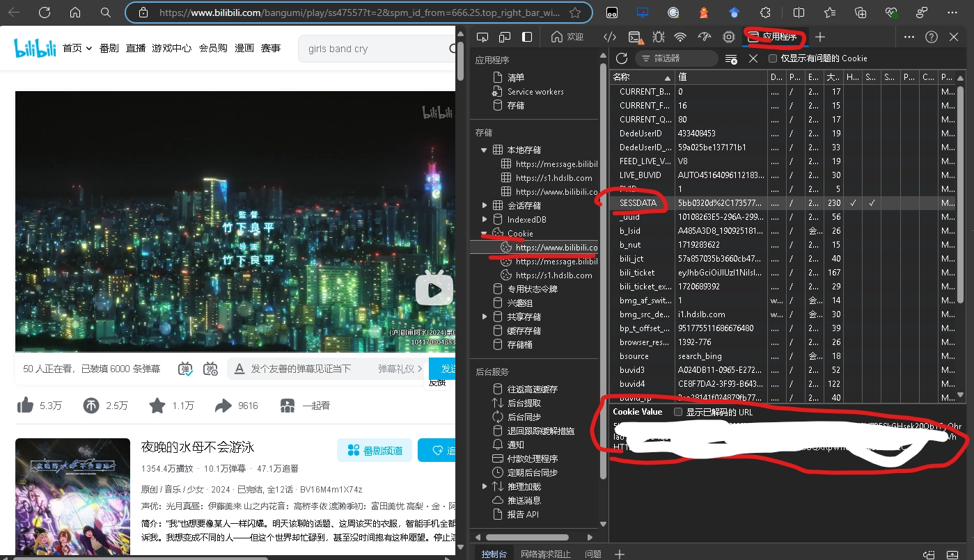Refresh the cookie table

coord(622,58)
